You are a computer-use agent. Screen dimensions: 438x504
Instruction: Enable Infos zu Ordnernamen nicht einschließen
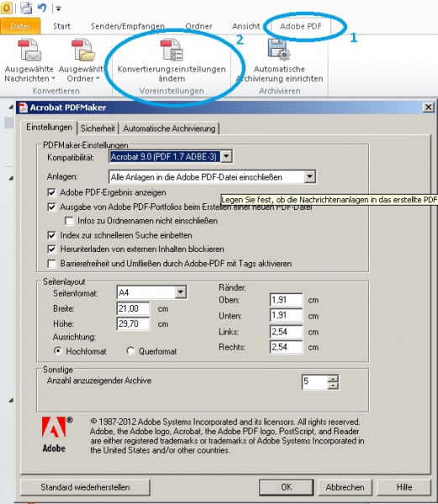pos(69,221)
